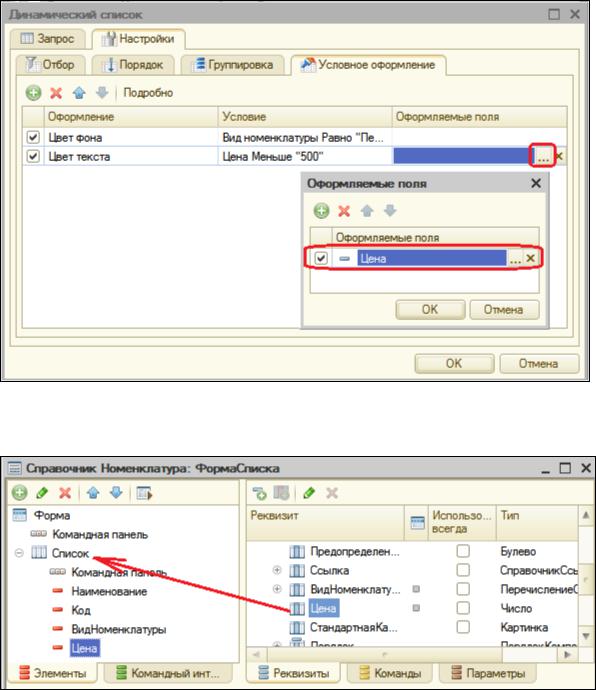Screen dimensions: 596x690
Task: Edit attribute with pencil in Реквизиты toolbar
Action: pyautogui.click(x=309, y=493)
